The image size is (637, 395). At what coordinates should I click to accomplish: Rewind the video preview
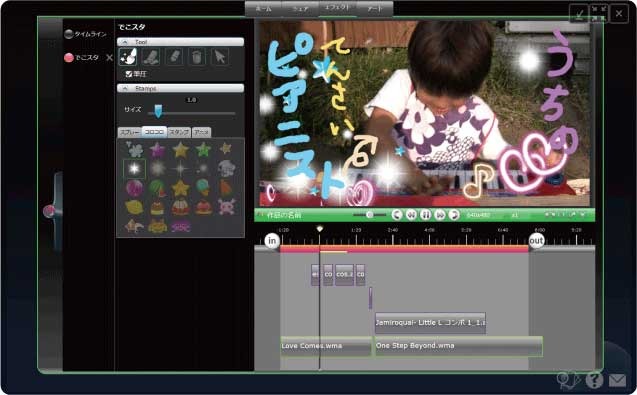click(411, 215)
